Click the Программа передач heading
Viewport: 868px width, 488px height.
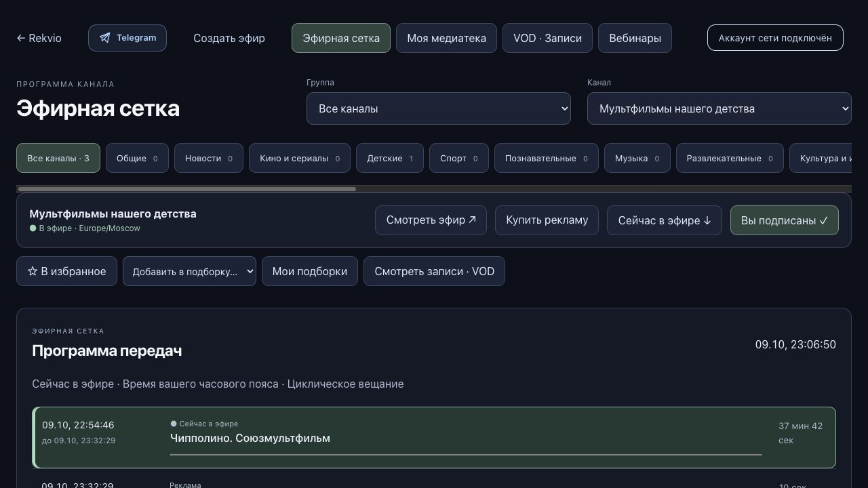(x=106, y=350)
